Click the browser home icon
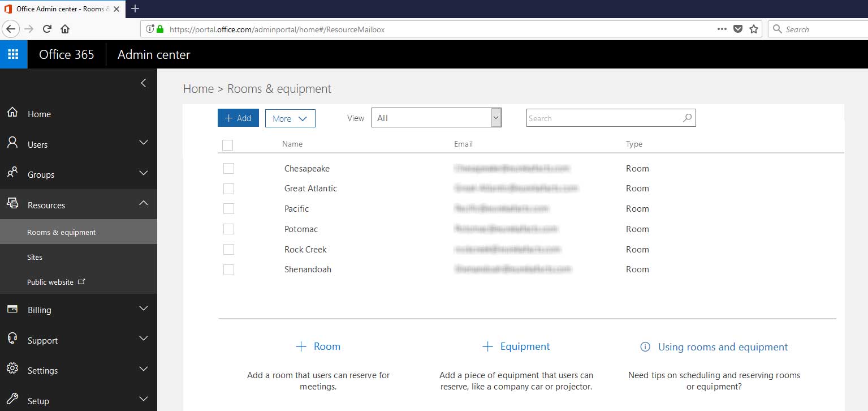 point(65,29)
